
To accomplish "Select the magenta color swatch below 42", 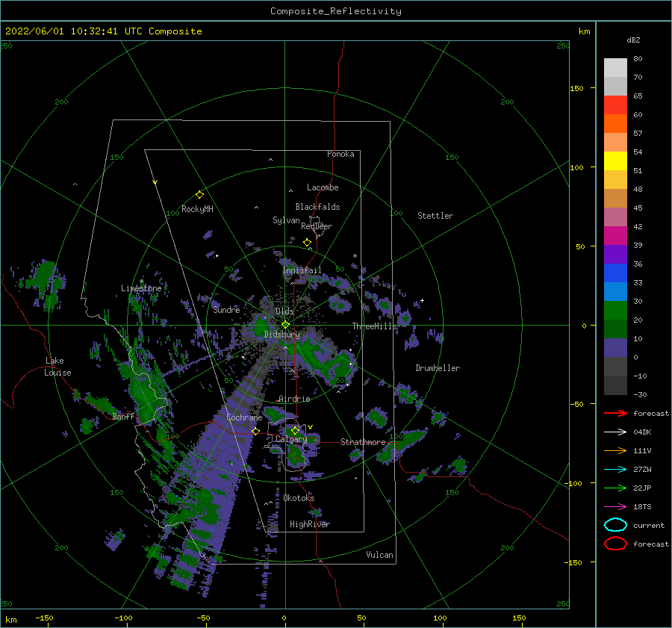I will click(615, 235).
